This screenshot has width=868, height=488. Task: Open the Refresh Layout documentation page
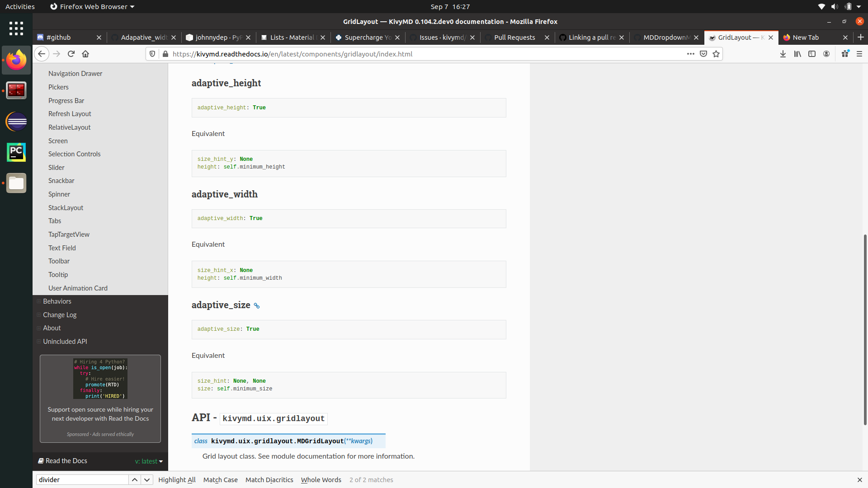click(70, 113)
